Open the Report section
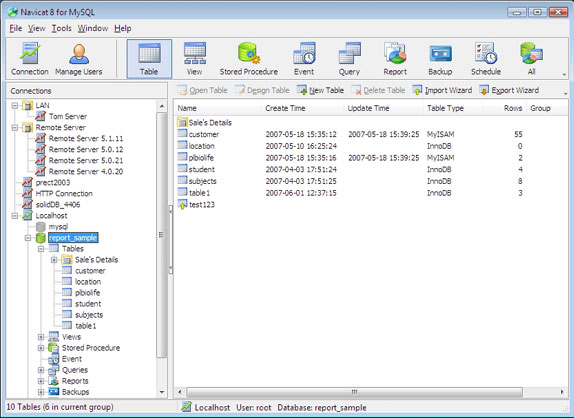Screen dimensions: 574x418 coord(395,59)
